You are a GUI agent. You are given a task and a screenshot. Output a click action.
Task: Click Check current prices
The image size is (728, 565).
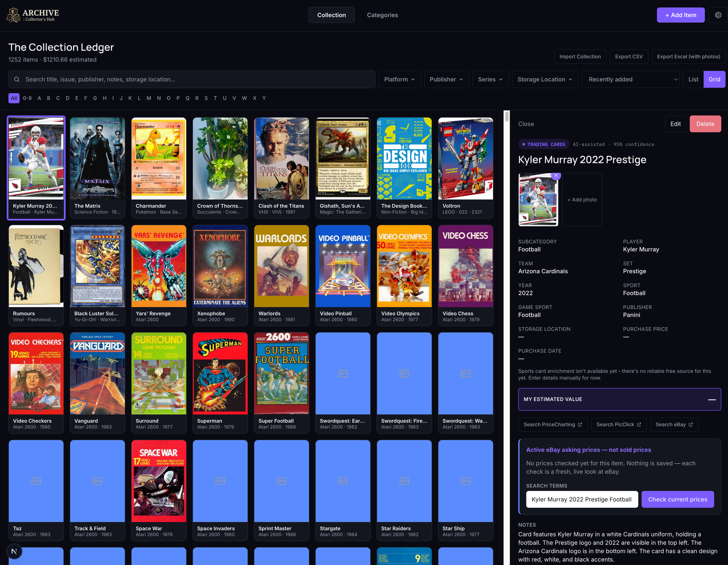[x=677, y=499]
